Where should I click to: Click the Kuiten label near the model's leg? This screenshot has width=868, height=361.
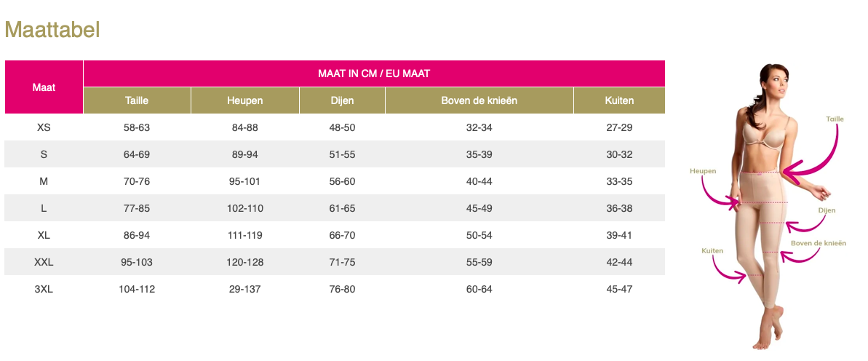tap(712, 250)
